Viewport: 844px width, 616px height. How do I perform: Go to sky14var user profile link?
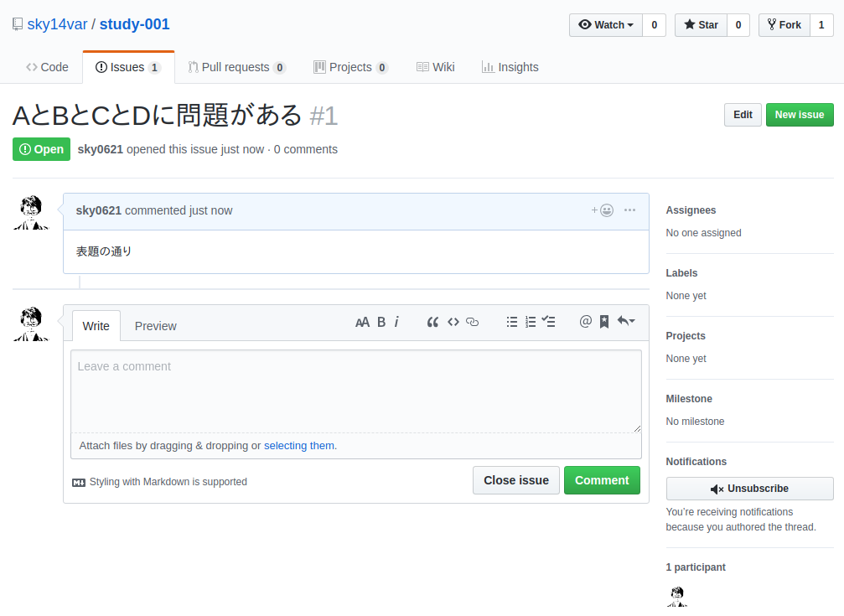(57, 24)
